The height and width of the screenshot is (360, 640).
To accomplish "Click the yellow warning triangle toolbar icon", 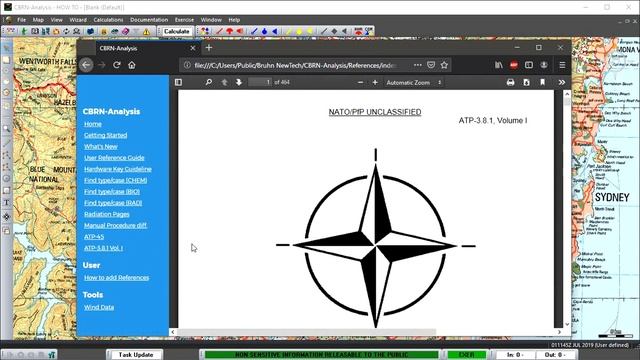I will pos(147,31).
